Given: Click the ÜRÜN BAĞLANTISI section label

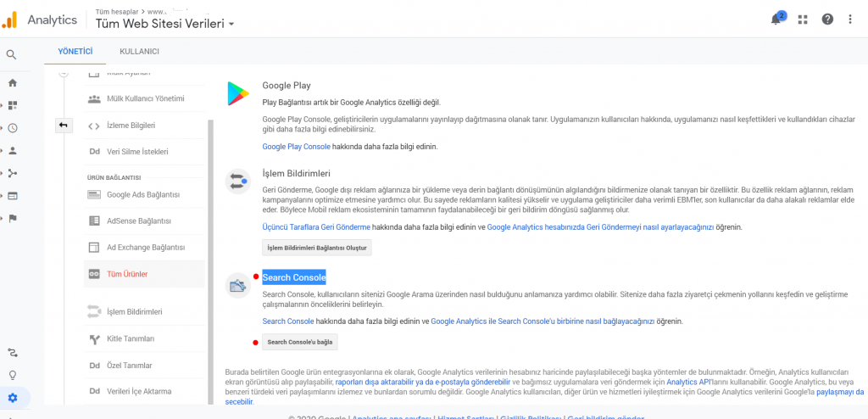Looking at the screenshot, I should [114, 177].
